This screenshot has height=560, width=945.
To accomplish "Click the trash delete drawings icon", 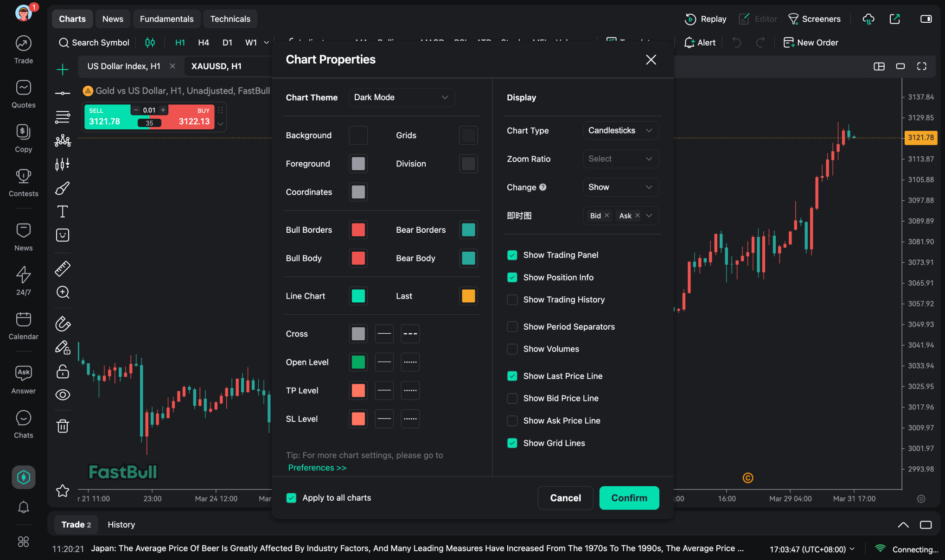I will 63,426.
